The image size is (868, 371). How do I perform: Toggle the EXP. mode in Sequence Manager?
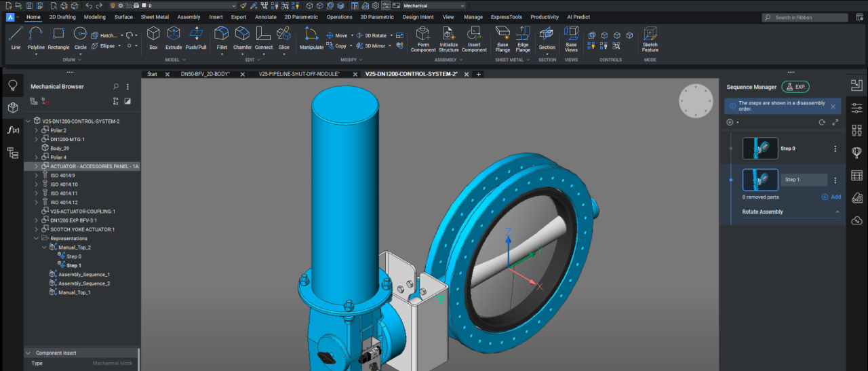tap(795, 87)
